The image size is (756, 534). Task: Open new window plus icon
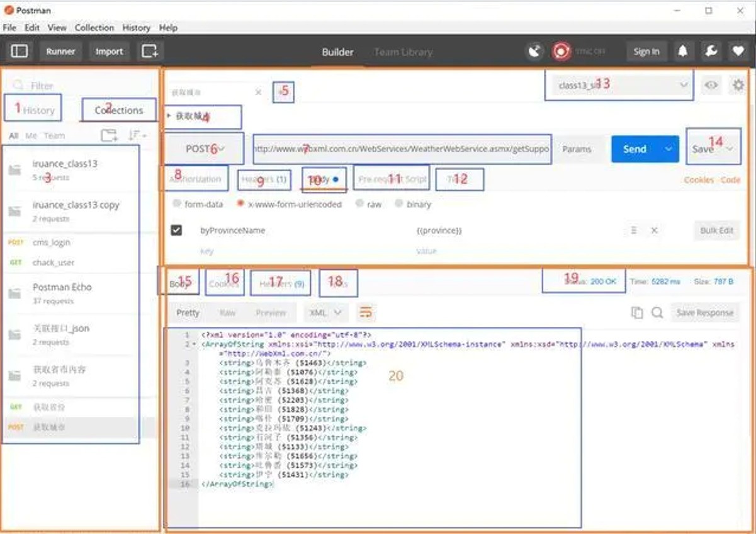point(150,51)
